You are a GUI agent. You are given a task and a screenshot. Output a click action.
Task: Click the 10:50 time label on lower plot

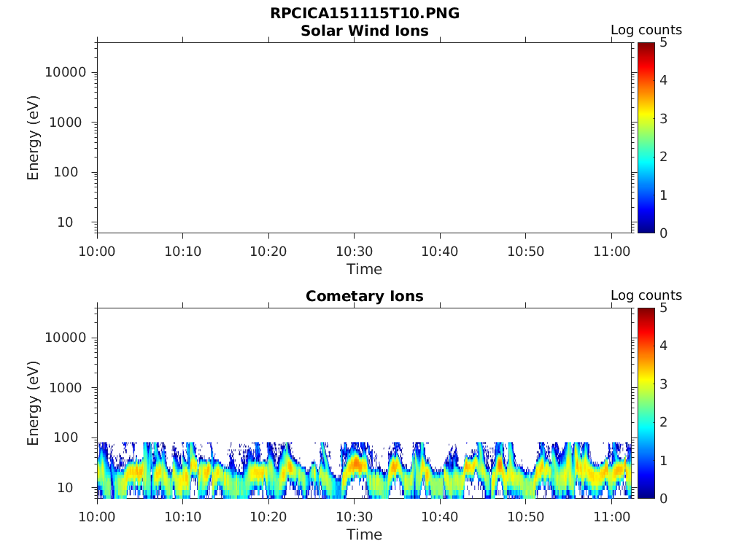[x=525, y=517]
